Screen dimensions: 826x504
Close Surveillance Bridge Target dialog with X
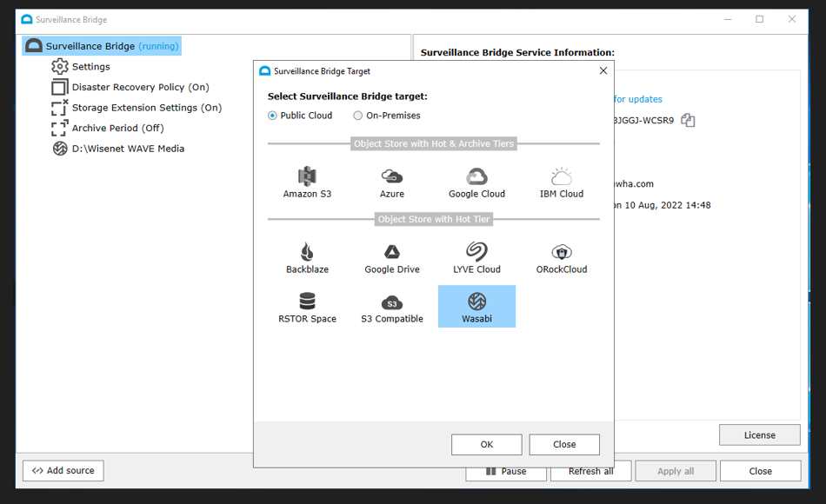tap(603, 70)
